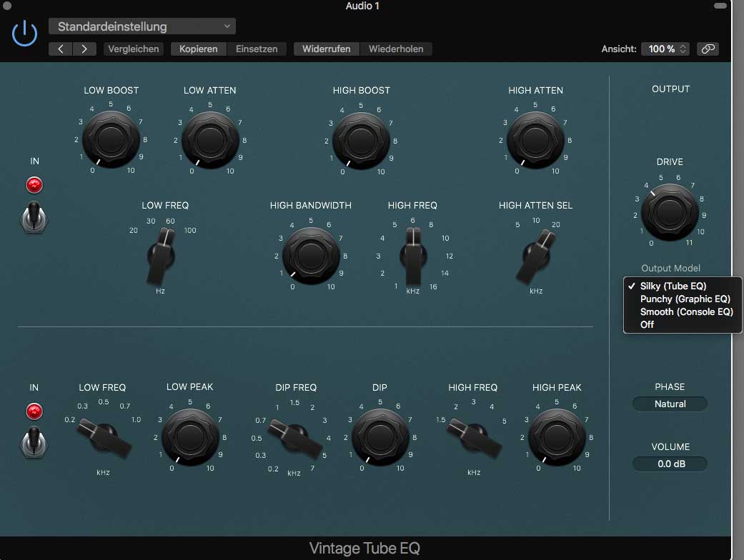Click the plug-in power bypass icon
The image size is (744, 560).
click(24, 34)
